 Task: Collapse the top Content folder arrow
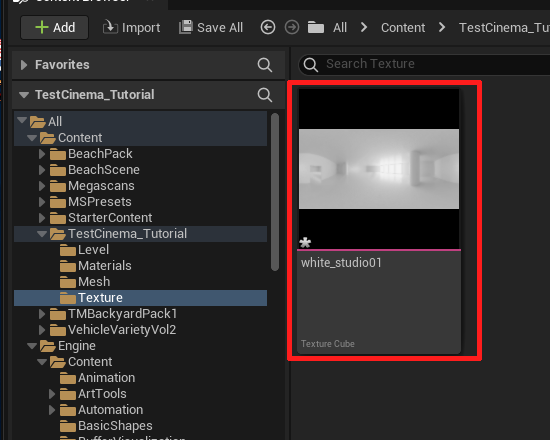click(x=32, y=138)
